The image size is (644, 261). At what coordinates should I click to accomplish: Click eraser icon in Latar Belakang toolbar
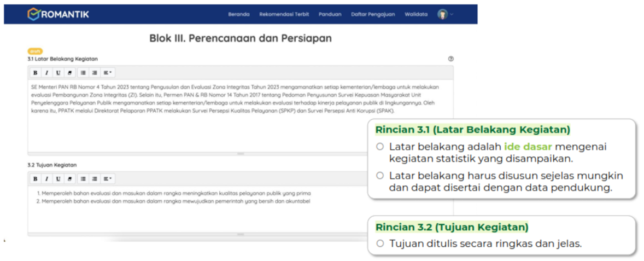tap(69, 73)
